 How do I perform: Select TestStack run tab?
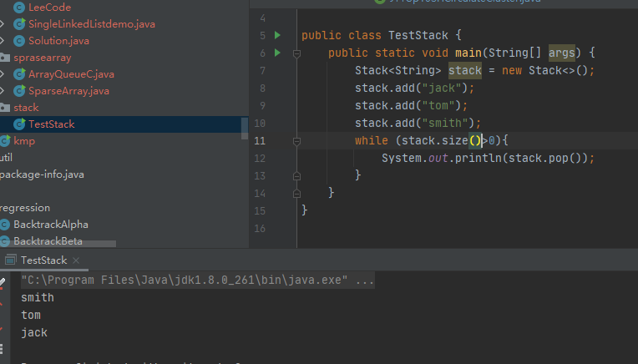(x=43, y=260)
